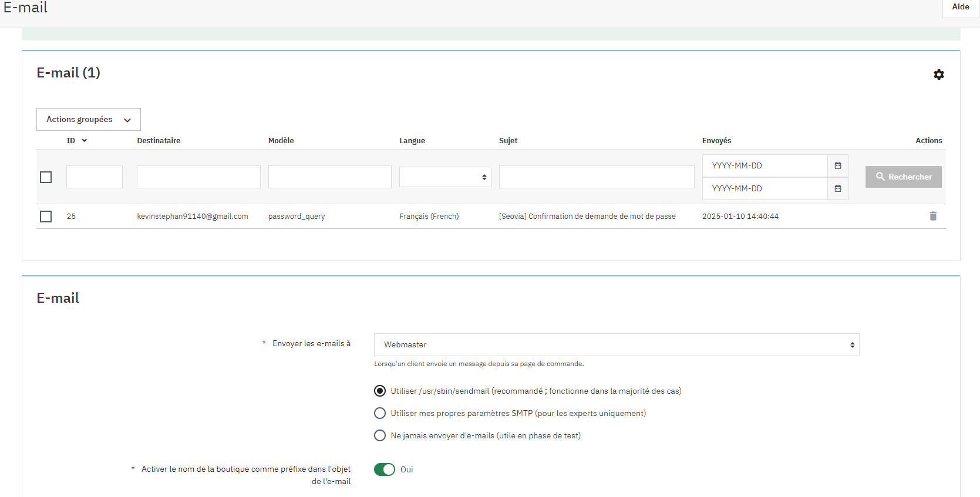Open the settings gear in E-mail panel
Screen dimensions: 980x497
pos(938,75)
